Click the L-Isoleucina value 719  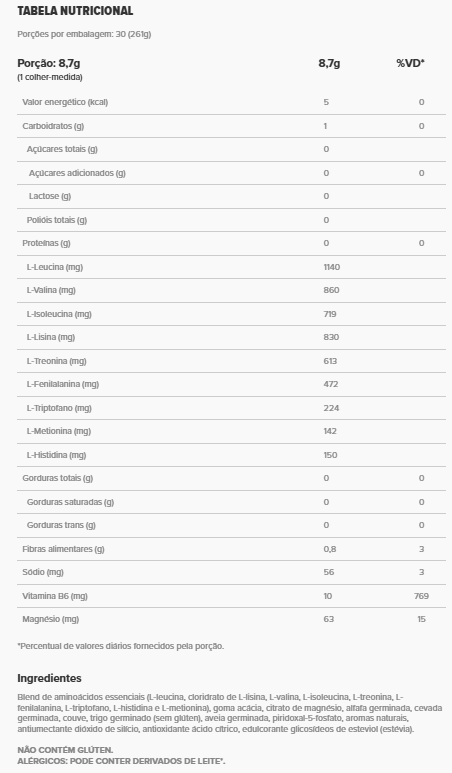(x=330, y=314)
